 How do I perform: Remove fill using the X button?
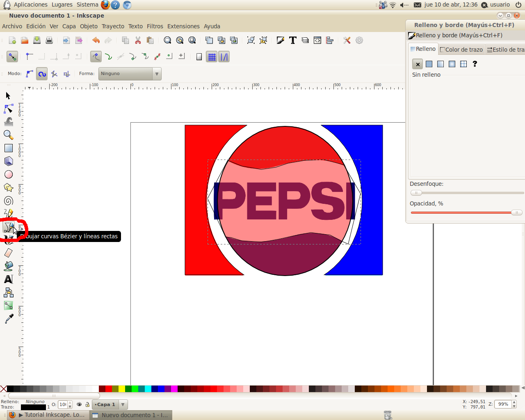coord(417,64)
